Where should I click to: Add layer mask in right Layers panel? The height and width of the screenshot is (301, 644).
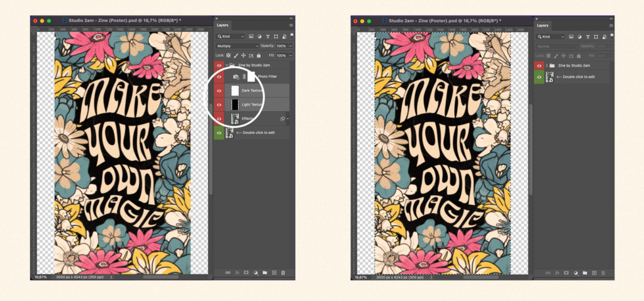[x=567, y=273]
